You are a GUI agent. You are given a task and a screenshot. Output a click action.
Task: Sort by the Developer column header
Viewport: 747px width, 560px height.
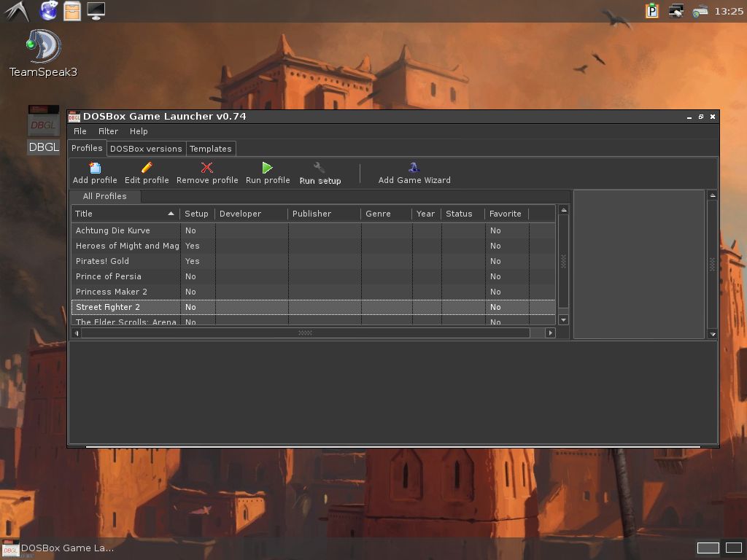click(252, 214)
